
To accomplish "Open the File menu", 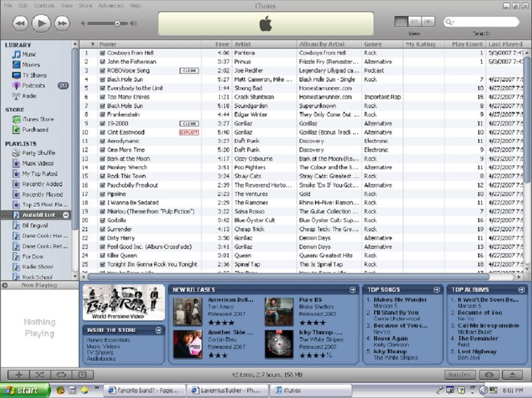I will click(7, 6).
